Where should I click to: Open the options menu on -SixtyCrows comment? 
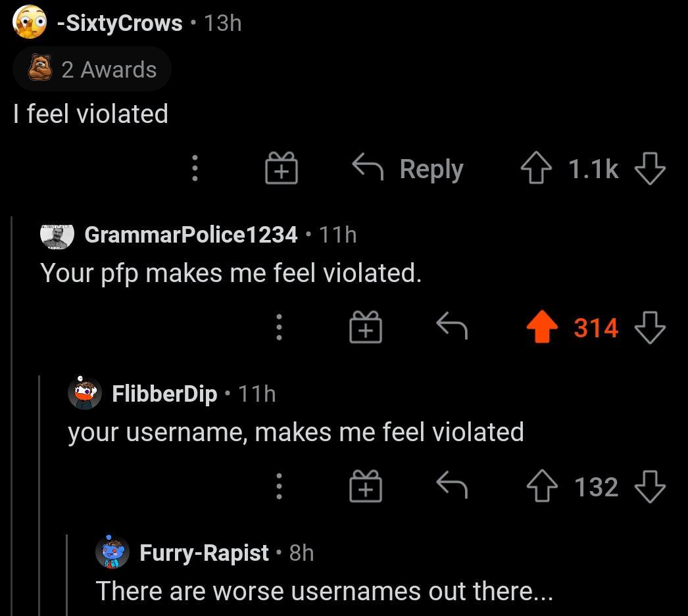click(195, 169)
